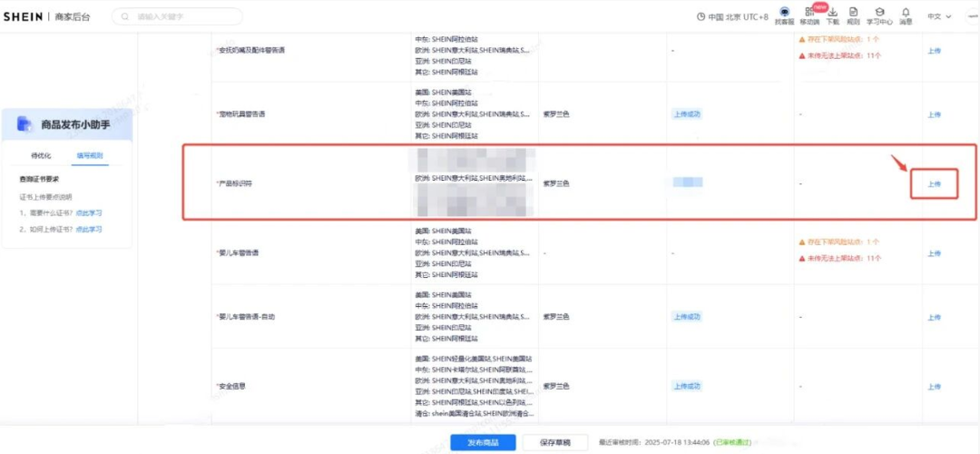Click 清合 sites line in 安全信息 row

pyautogui.click(x=475, y=414)
